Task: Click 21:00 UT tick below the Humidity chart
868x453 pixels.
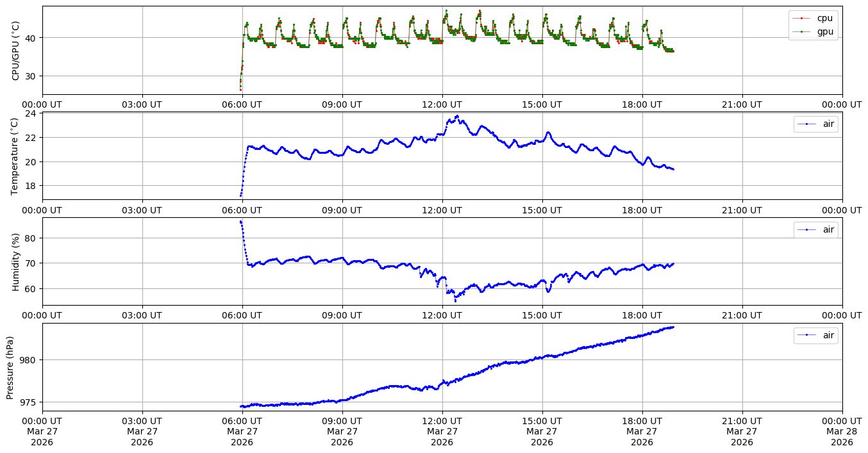Action: (x=742, y=315)
